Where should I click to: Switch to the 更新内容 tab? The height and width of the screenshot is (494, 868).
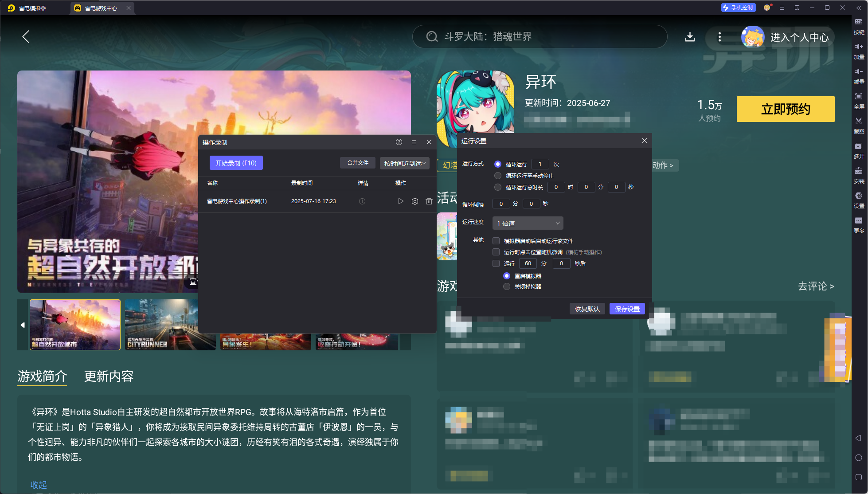coord(109,376)
